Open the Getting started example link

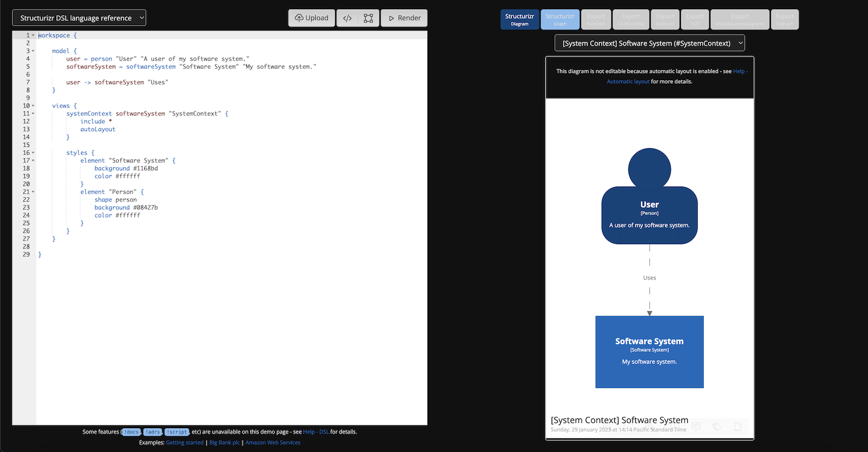(184, 443)
